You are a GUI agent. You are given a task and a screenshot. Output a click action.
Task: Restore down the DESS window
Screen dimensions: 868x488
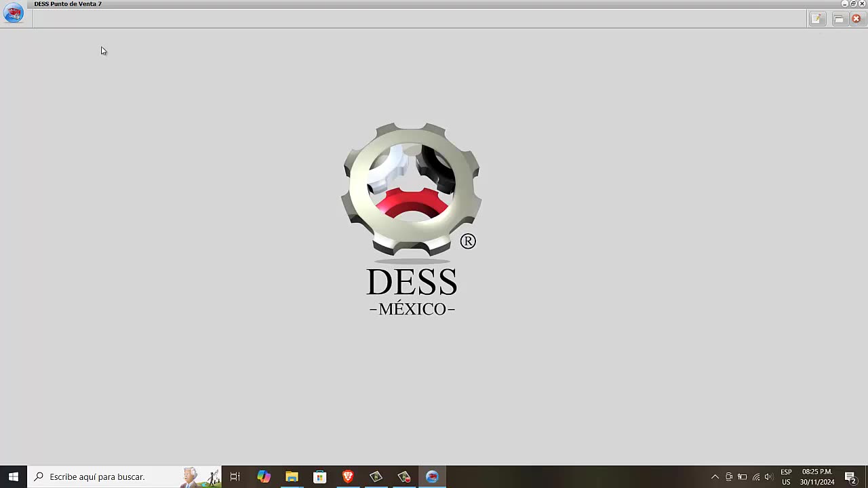[853, 4]
